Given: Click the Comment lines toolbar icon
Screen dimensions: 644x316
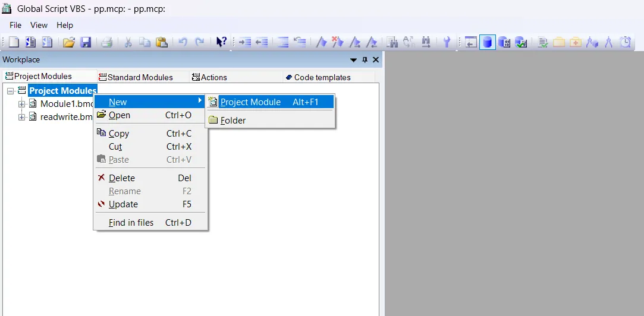Looking at the screenshot, I should click(x=283, y=42).
